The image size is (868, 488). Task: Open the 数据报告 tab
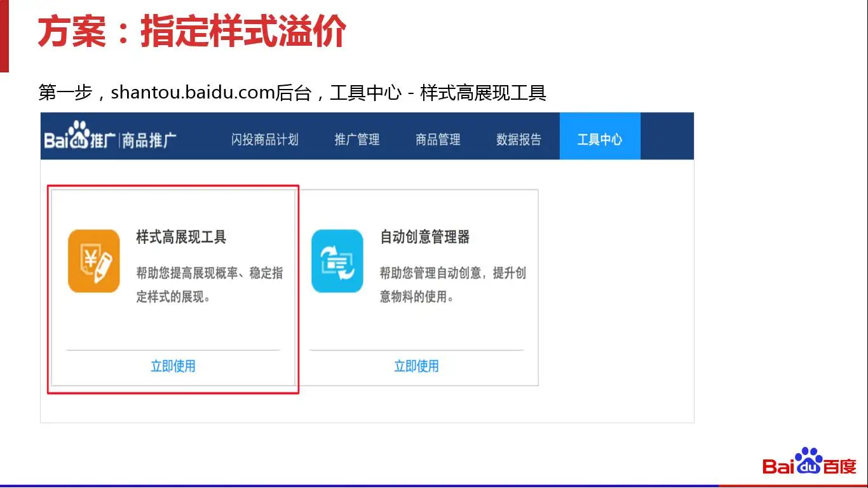519,140
